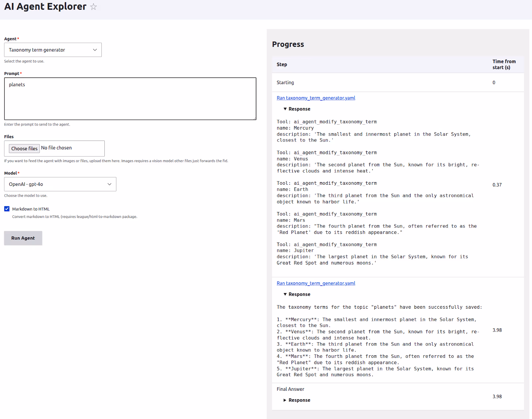Collapse the first Response section
Screen dimensions: 532x419
(x=297, y=109)
